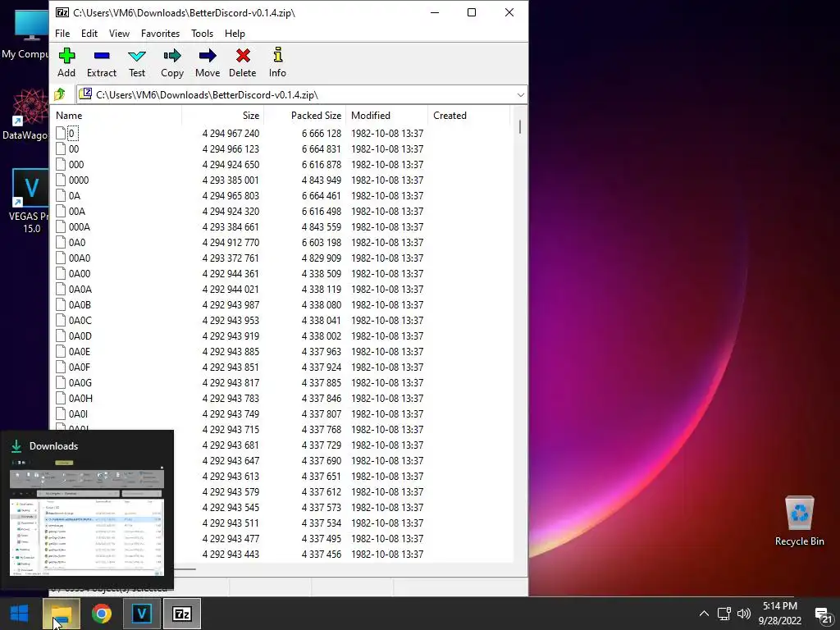
Task: Run the Test archive tool
Action: pos(137,62)
